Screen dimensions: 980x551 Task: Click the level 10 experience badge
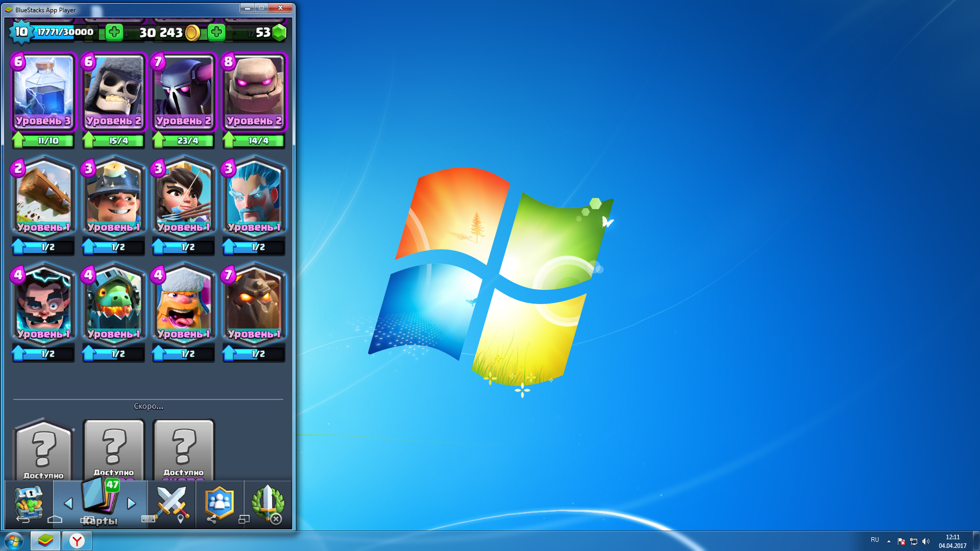(x=21, y=32)
